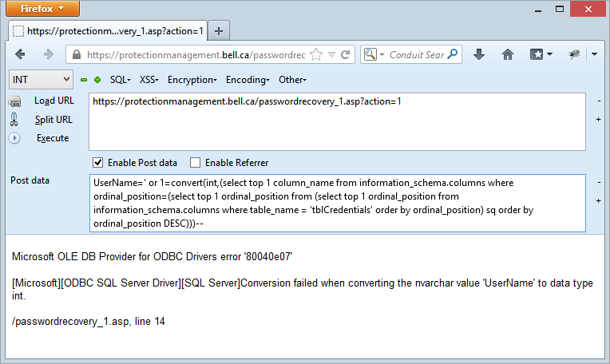Click the Conduit Search input field
Screen dimensions: 610x364
point(416,55)
